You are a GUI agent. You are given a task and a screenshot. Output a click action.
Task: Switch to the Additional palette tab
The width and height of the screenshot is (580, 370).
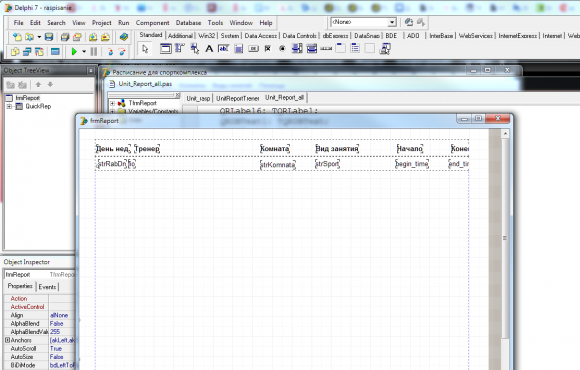coord(180,36)
